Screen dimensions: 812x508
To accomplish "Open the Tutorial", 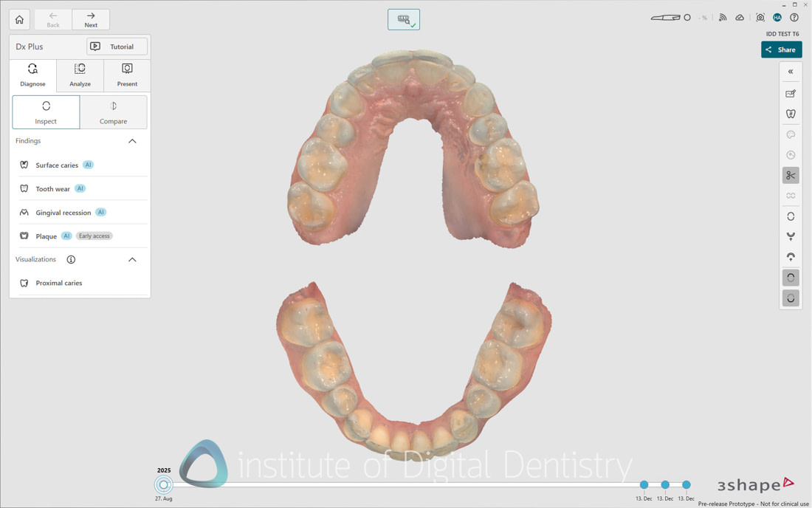I will click(117, 46).
